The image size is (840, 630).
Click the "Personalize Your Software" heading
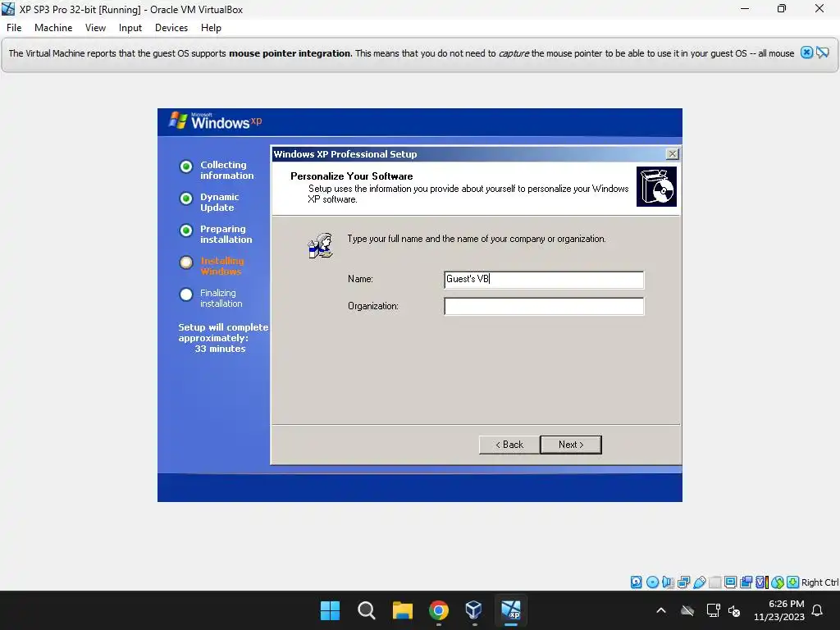(351, 176)
